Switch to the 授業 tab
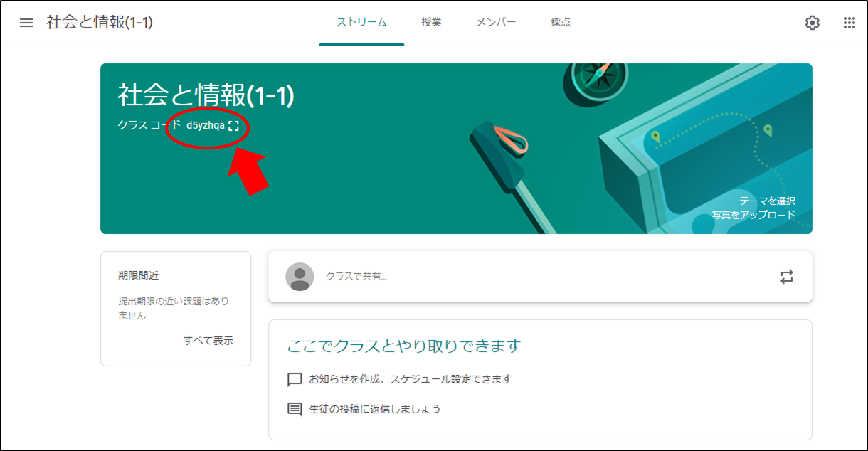Viewport: 868px width, 451px height. point(431,23)
